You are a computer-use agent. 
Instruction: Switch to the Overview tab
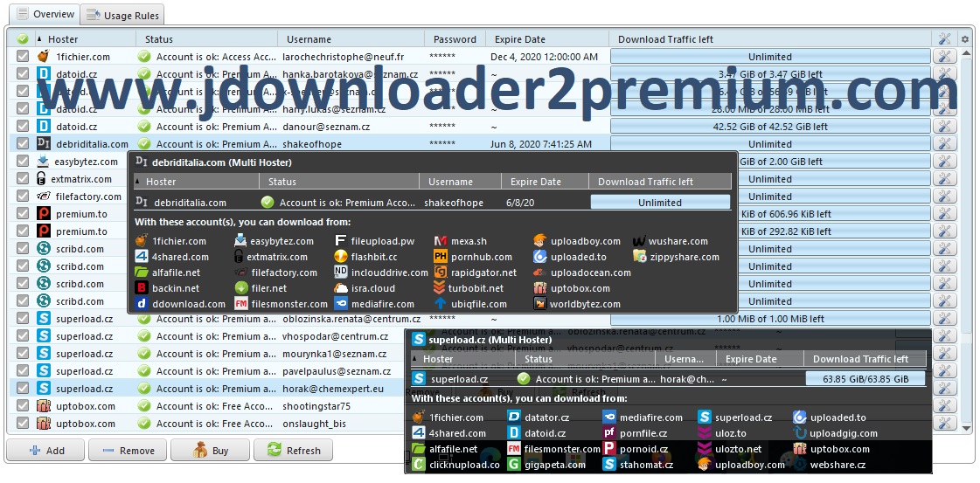(45, 14)
